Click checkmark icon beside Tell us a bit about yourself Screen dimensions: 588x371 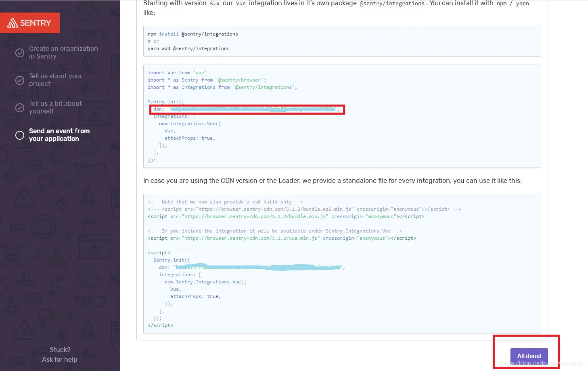pyautogui.click(x=19, y=107)
